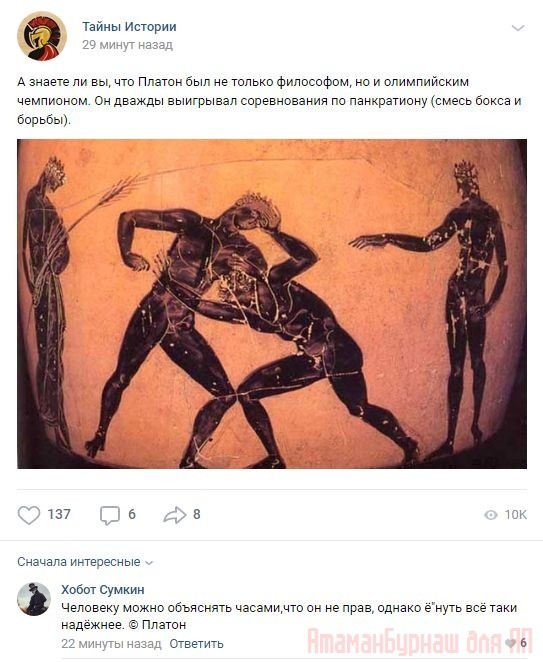The height and width of the screenshot is (662, 543).
Task: Share the post using the arrow icon
Action: [175, 515]
